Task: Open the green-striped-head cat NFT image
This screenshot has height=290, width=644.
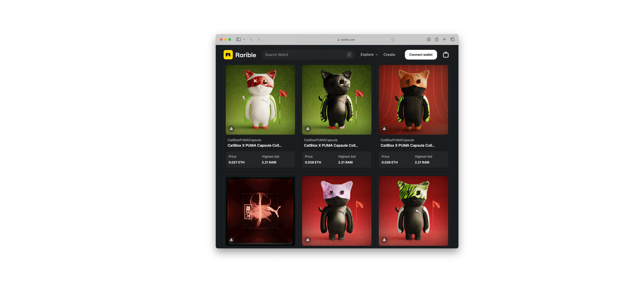Action: click(x=413, y=211)
